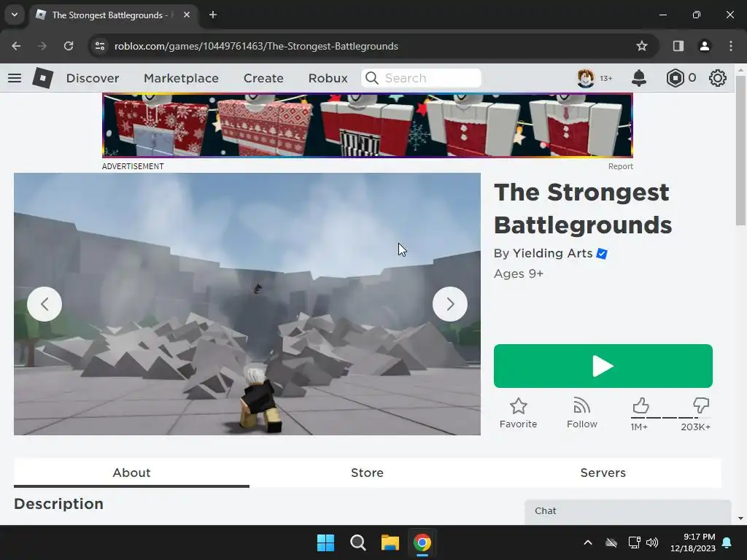Image resolution: width=747 pixels, height=560 pixels.
Task: Focus the Roblox Search field
Action: pyautogui.click(x=421, y=78)
